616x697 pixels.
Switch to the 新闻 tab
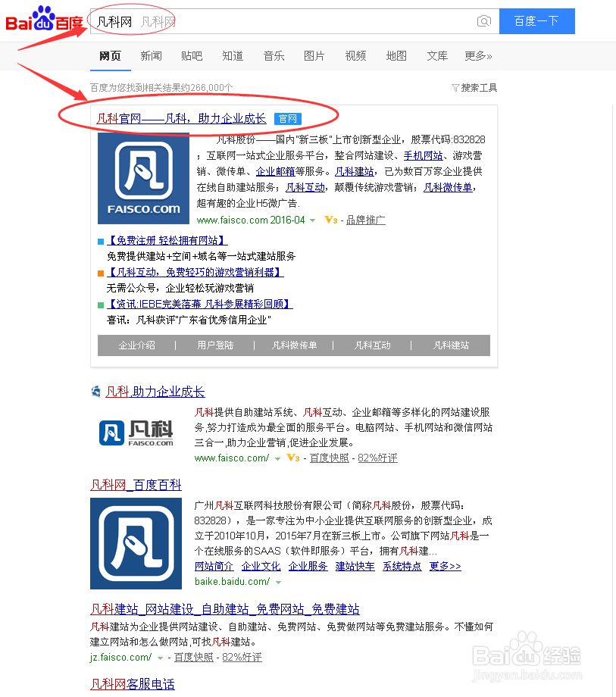(151, 56)
